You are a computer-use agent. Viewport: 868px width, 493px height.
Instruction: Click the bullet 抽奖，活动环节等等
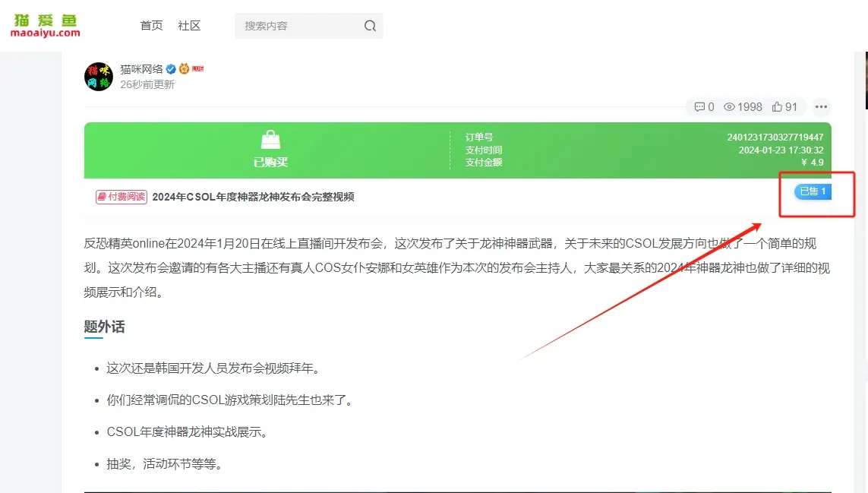pos(164,463)
